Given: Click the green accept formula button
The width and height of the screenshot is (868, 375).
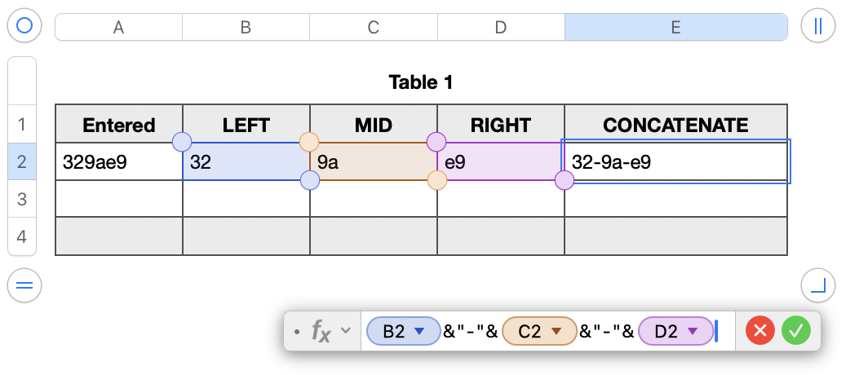Looking at the screenshot, I should click(795, 331).
